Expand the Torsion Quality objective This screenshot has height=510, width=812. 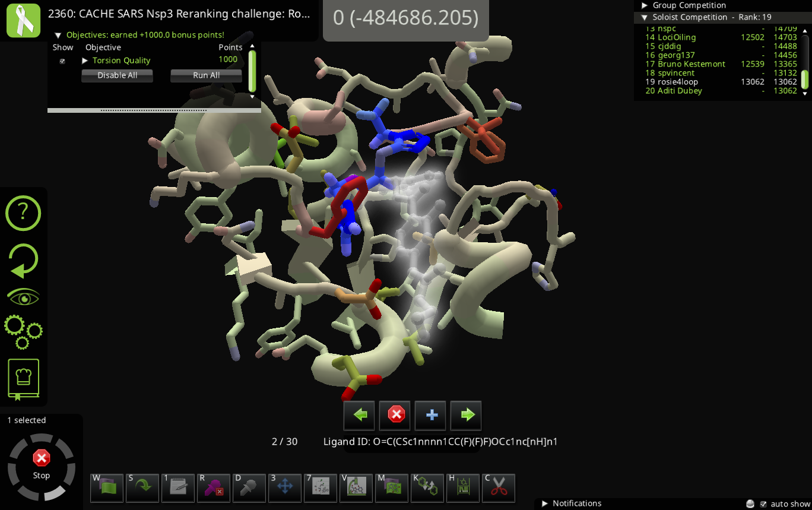(85, 61)
